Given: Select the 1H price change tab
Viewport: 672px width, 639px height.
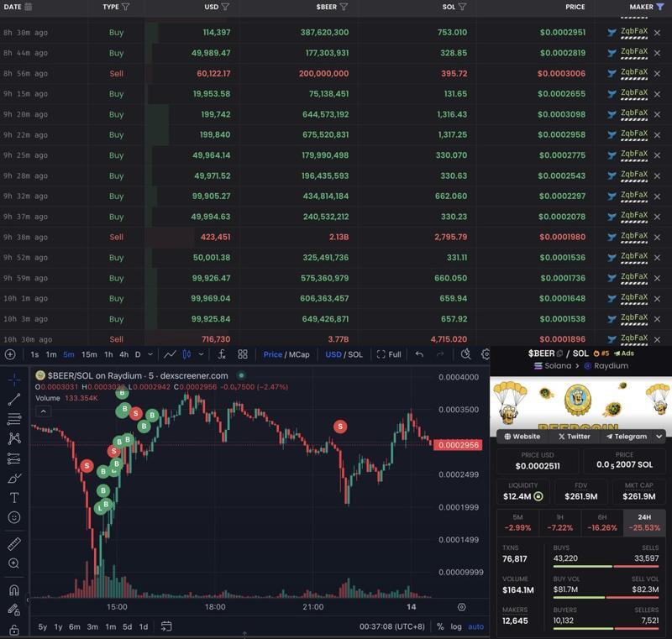Looking at the screenshot, I should click(559, 522).
